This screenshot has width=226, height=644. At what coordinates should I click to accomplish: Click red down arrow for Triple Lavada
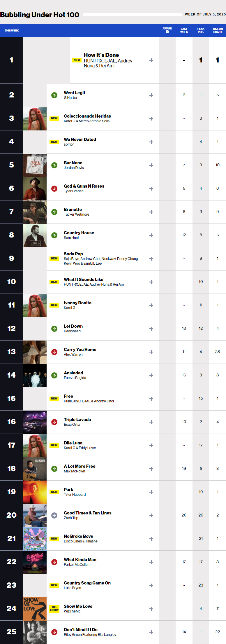pos(54,422)
